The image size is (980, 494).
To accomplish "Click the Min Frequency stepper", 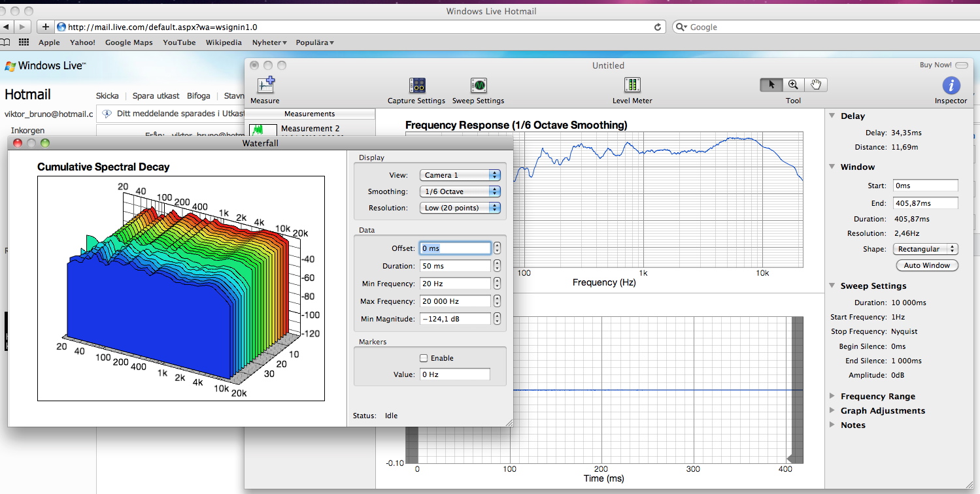I will click(x=498, y=284).
